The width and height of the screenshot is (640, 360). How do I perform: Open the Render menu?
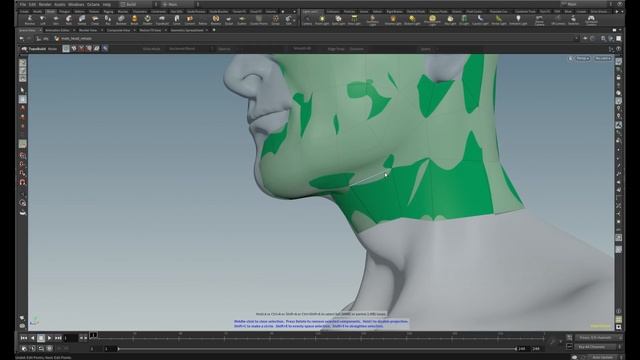coord(45,4)
